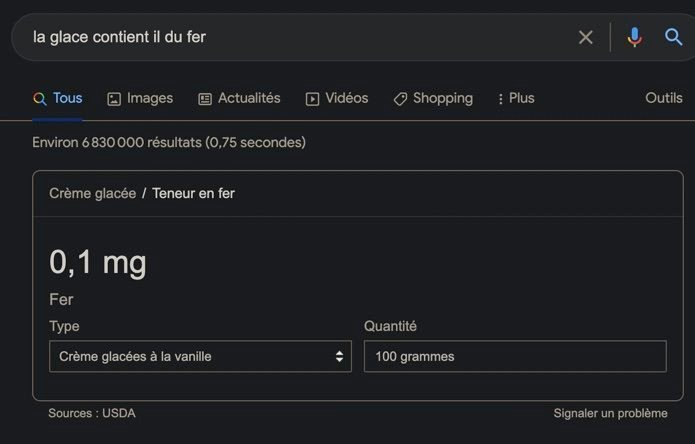Click the Signaler un problème link
Viewport: 695px width, 444px height.
pos(610,413)
